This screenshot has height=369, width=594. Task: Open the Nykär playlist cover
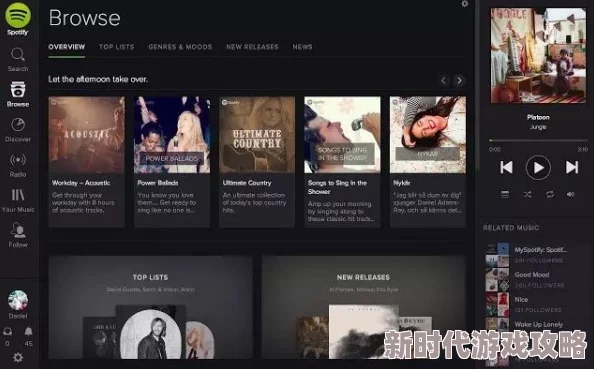tap(428, 135)
